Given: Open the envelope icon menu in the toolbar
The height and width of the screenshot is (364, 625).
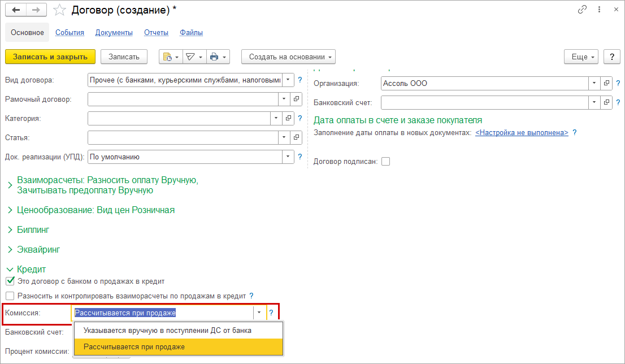Looking at the screenshot, I should [194, 57].
